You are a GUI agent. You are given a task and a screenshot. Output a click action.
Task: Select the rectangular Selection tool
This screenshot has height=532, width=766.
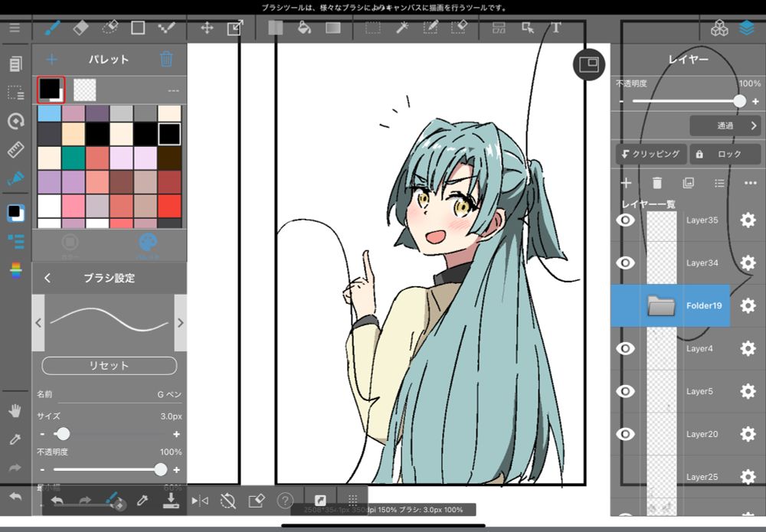373,28
